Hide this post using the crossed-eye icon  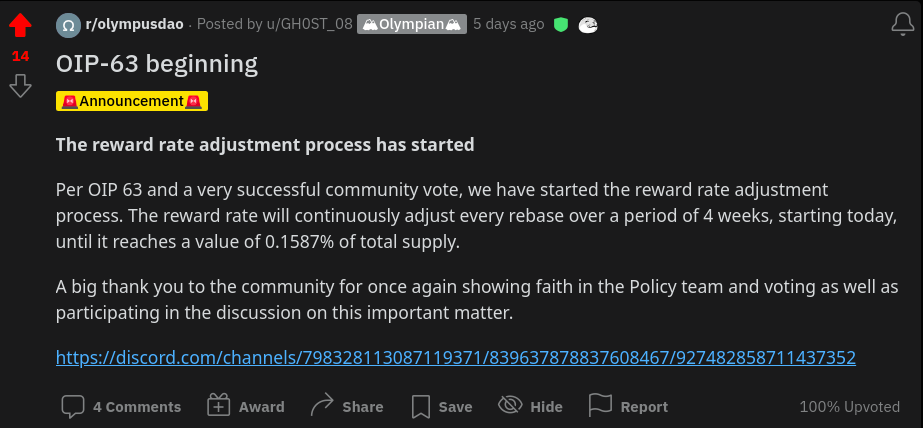530,407
